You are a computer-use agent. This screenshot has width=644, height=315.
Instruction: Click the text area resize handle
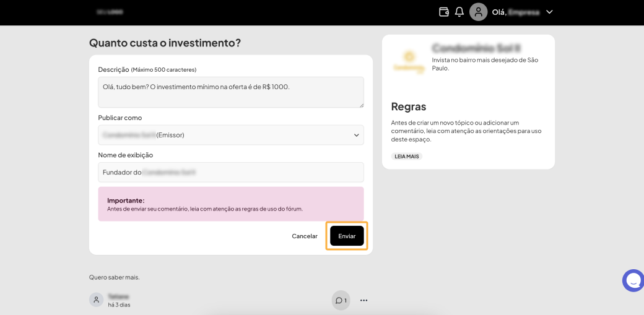point(361,105)
